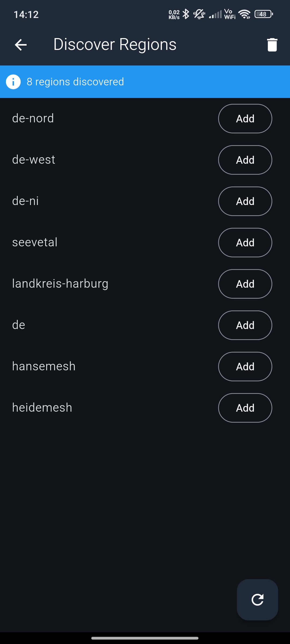Select the hansemesh list entry name

44,367
